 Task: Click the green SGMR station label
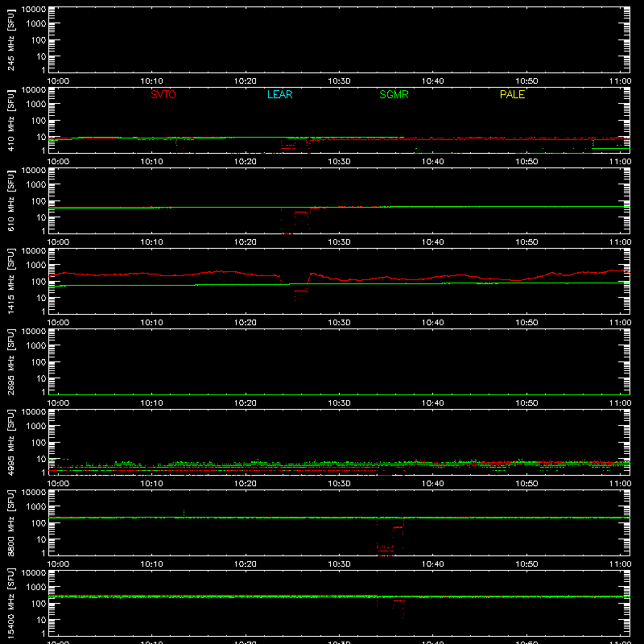coord(394,94)
